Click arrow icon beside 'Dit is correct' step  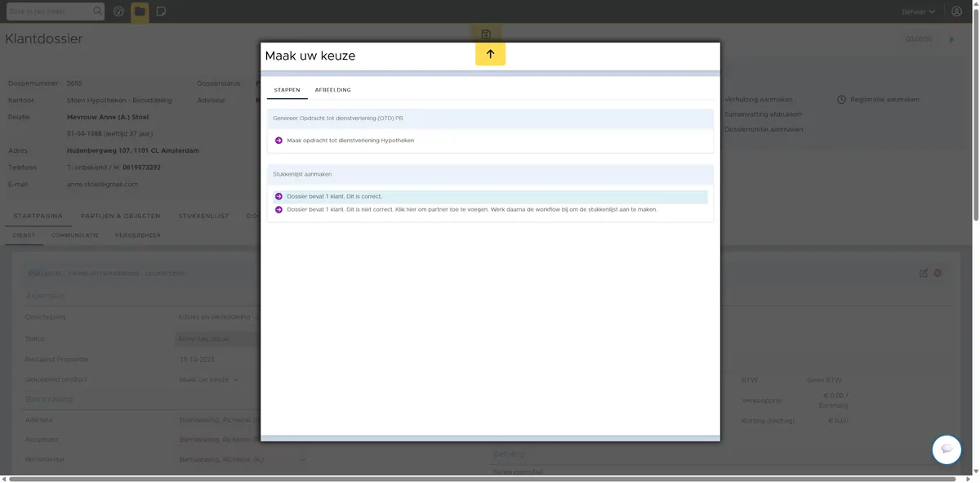278,197
